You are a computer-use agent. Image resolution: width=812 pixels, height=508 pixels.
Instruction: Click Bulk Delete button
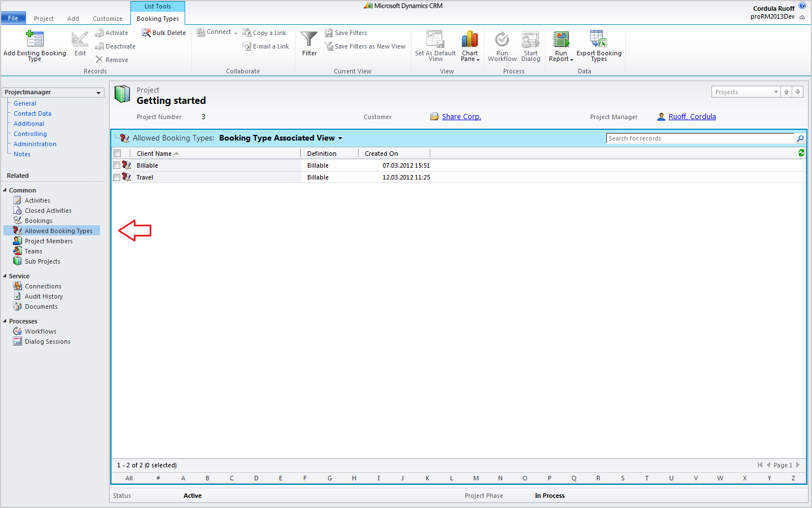(164, 33)
